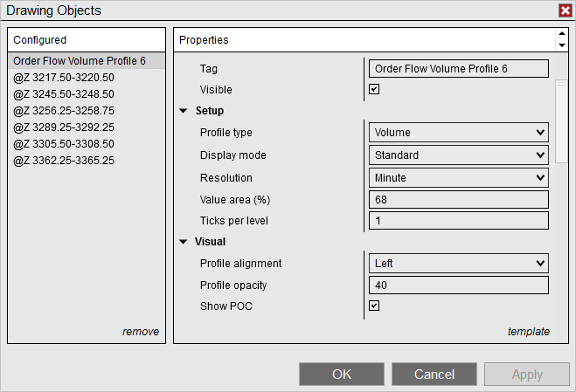
Task: Open the Profile type dropdown
Action: 458,133
